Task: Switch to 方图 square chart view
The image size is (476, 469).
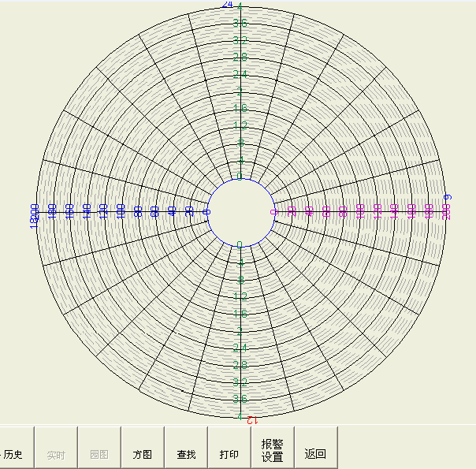Action: (x=143, y=455)
